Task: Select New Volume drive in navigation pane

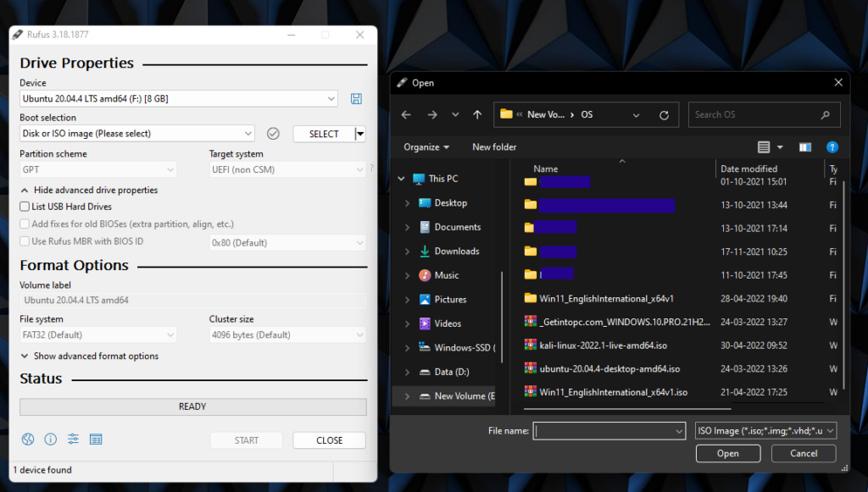Action: (457, 395)
